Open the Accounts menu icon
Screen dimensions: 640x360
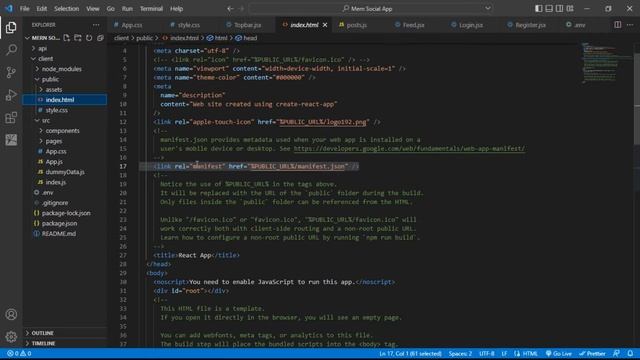[x=11, y=314]
